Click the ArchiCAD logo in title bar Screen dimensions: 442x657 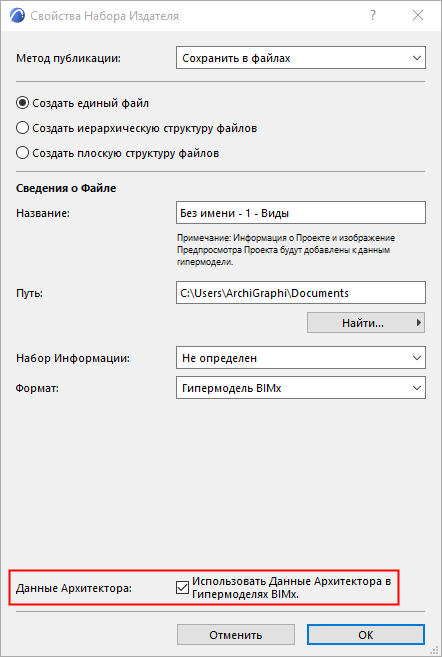click(x=17, y=16)
